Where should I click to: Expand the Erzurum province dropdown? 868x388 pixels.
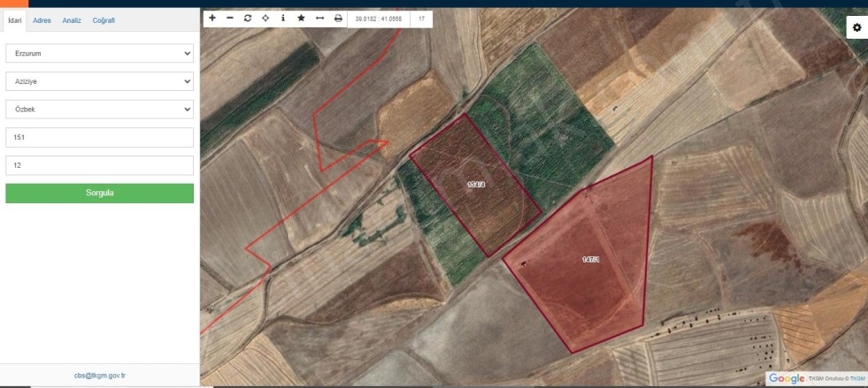(x=99, y=53)
